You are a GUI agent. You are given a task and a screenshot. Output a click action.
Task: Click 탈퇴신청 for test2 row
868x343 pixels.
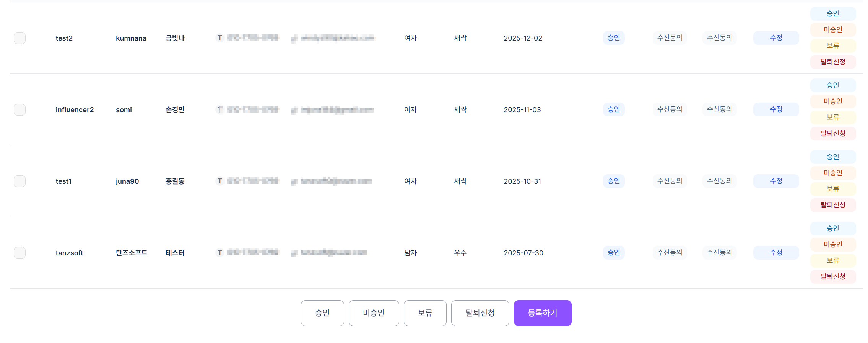(833, 62)
